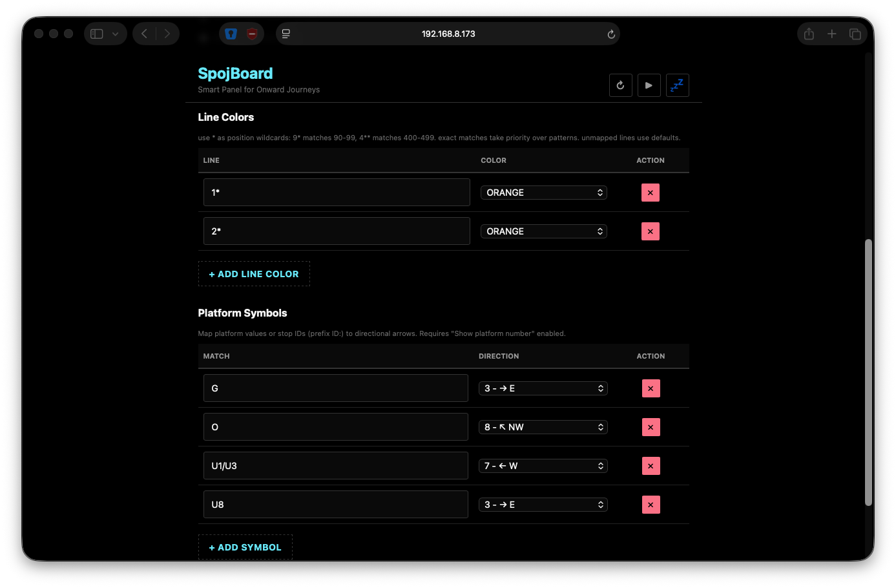Click the Add Line Color button

tap(254, 274)
